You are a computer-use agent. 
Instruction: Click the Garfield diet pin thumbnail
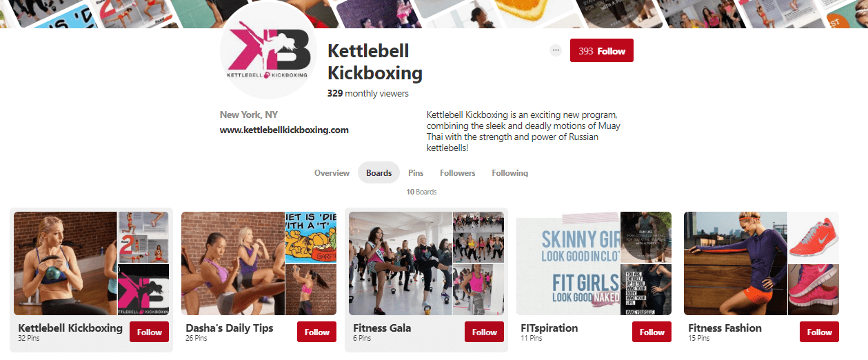coord(311,237)
